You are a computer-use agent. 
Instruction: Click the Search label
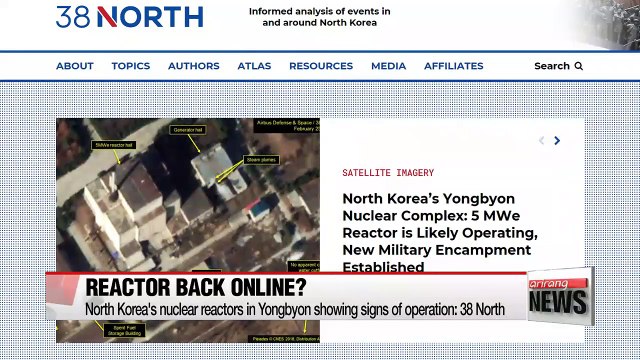tap(552, 66)
